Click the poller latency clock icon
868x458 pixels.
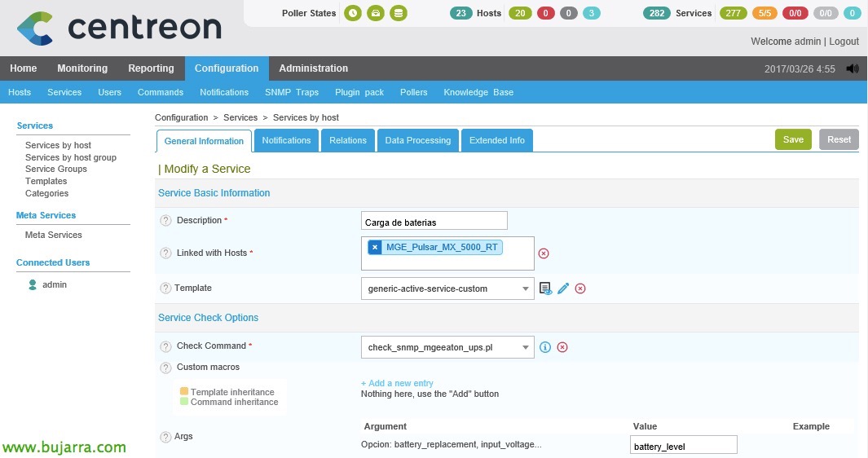(x=352, y=13)
